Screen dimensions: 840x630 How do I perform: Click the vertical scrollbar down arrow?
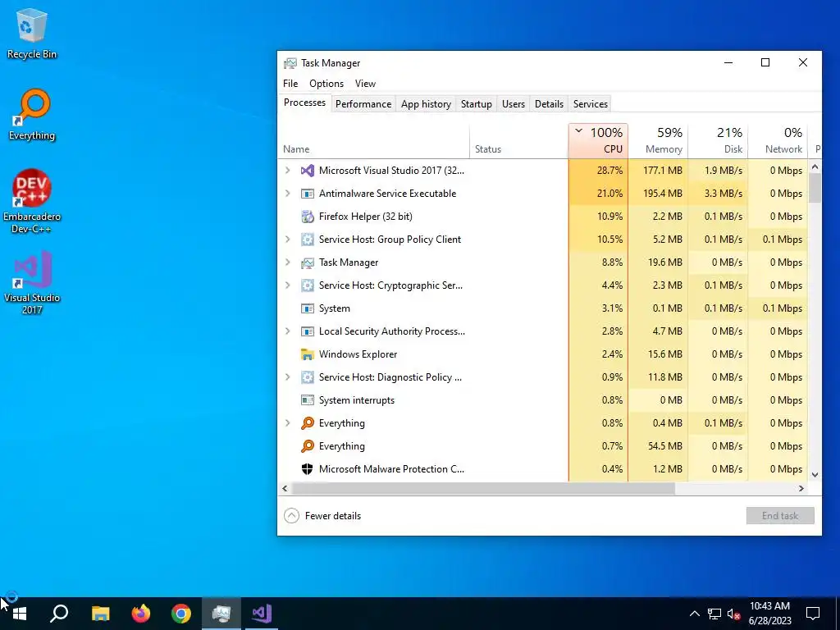815,475
